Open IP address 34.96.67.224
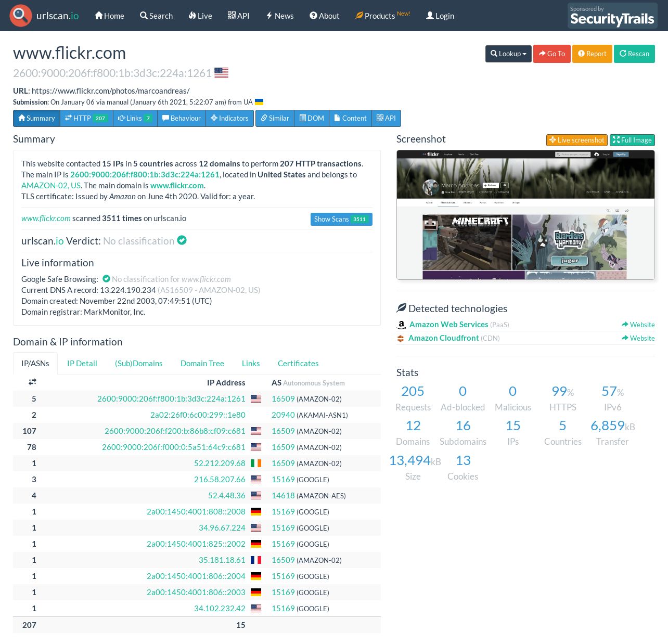668x644 pixels. pyautogui.click(x=222, y=528)
